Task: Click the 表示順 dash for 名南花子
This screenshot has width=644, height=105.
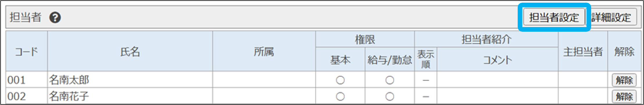Action: click(426, 96)
